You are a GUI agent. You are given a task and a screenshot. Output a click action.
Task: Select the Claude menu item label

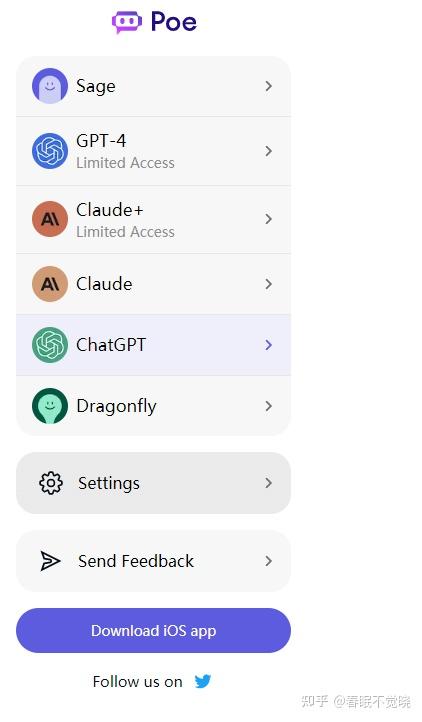pos(104,284)
